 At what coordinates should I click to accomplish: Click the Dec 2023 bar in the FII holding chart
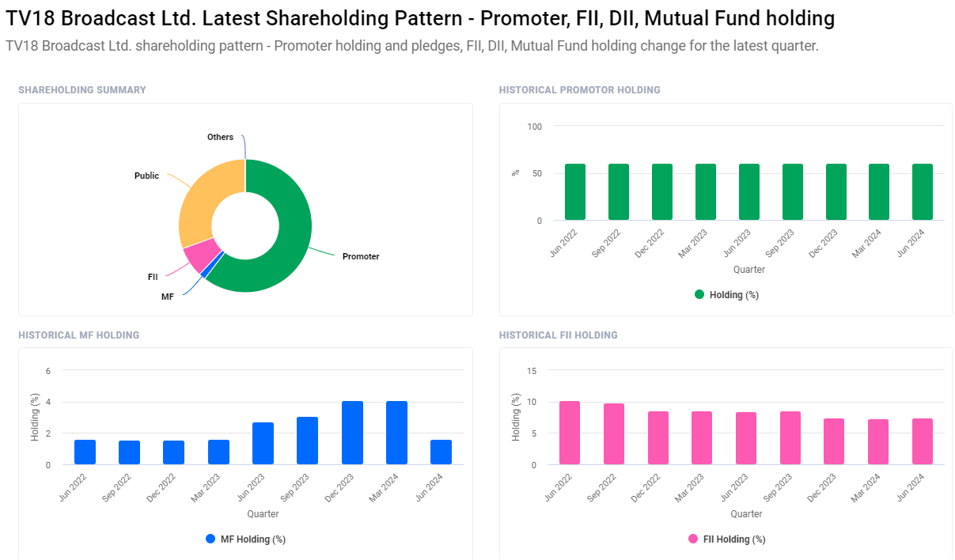click(834, 442)
